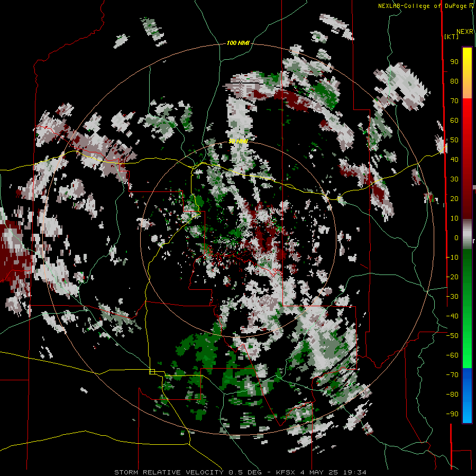Select the -20 value on velocity scale
The height and width of the screenshot is (476, 476).
[452, 277]
